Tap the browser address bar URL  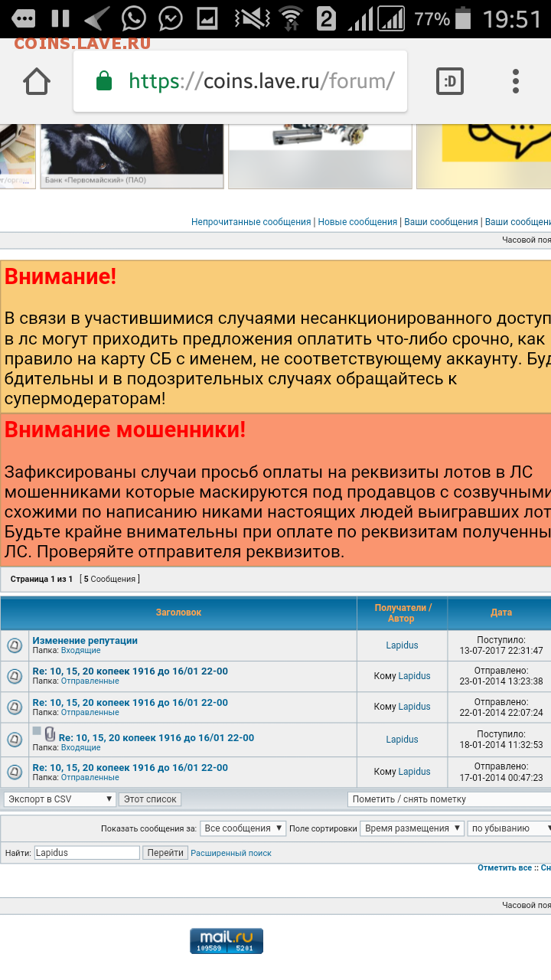click(x=262, y=81)
